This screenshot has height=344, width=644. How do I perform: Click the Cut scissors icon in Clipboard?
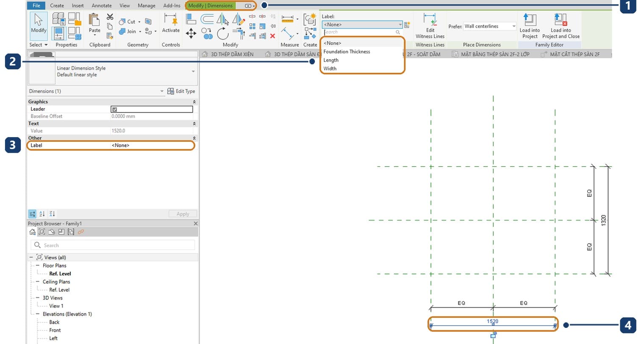click(x=110, y=17)
